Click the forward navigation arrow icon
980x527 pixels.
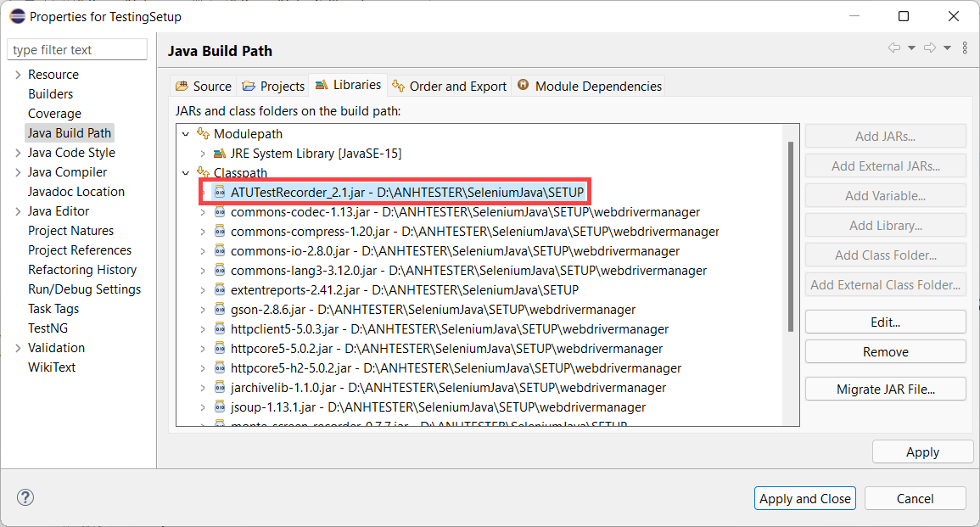click(x=930, y=48)
